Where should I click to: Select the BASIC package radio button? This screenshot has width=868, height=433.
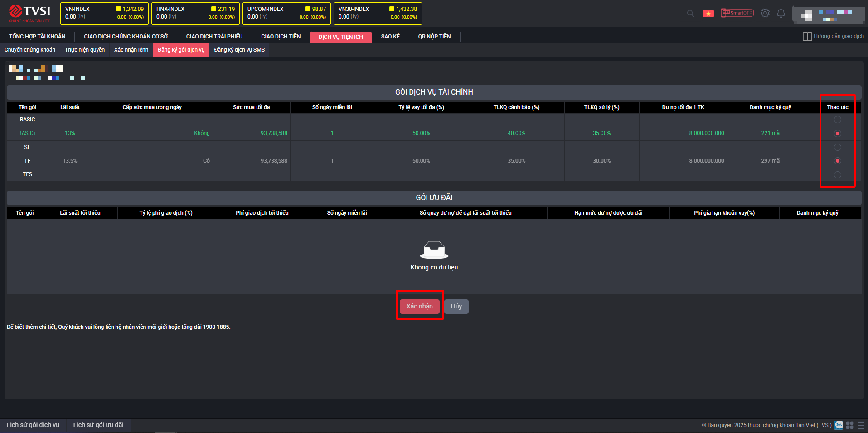tap(837, 120)
